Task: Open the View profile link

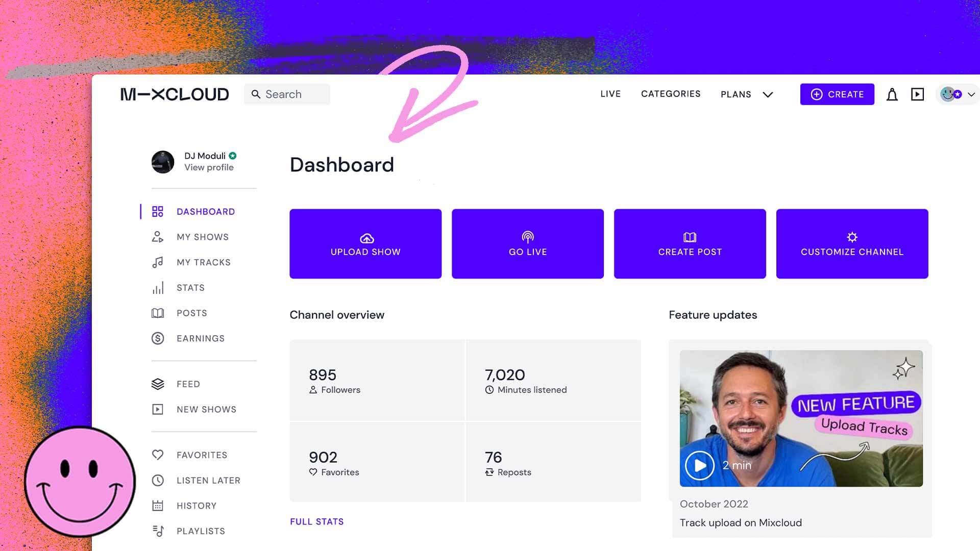Action: coord(209,167)
